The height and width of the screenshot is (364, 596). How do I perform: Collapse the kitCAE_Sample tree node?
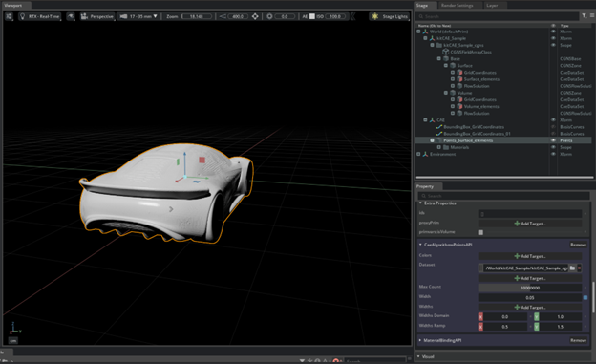(x=425, y=38)
